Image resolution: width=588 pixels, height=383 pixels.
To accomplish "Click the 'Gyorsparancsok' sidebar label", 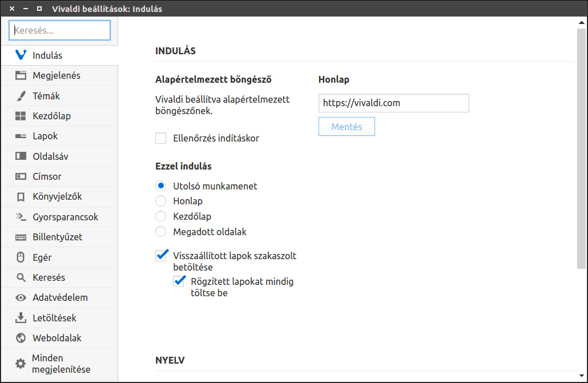I will pos(65,217).
